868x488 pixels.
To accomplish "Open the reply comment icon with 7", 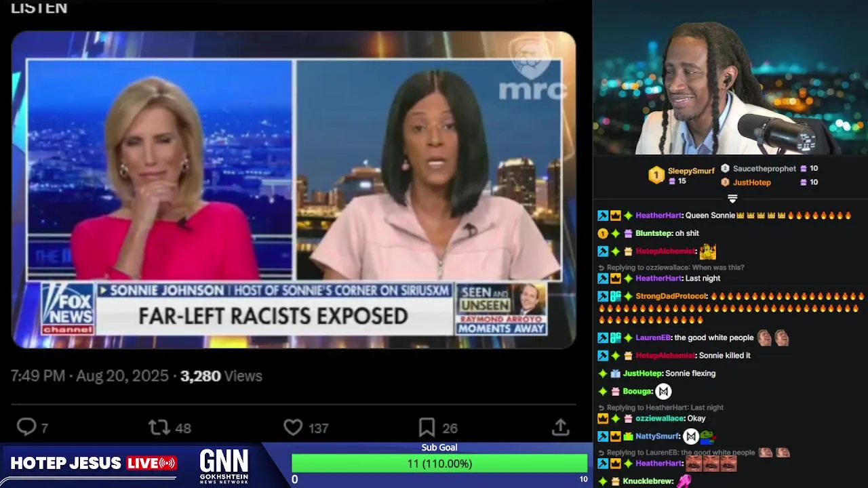I will point(26,427).
